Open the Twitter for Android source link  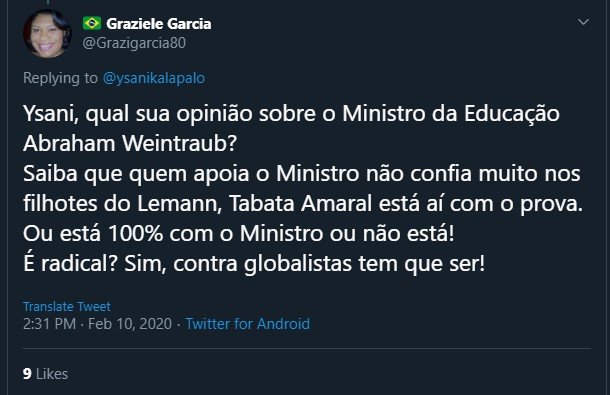point(248,324)
